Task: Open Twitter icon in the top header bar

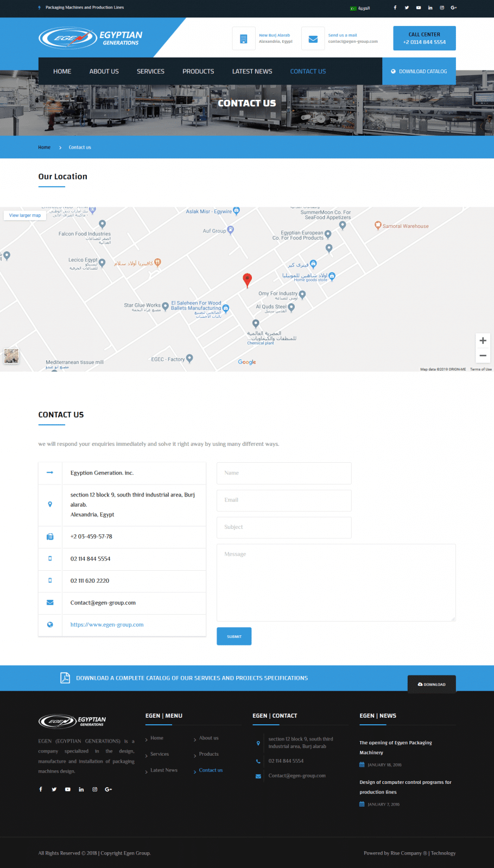Action: point(407,8)
